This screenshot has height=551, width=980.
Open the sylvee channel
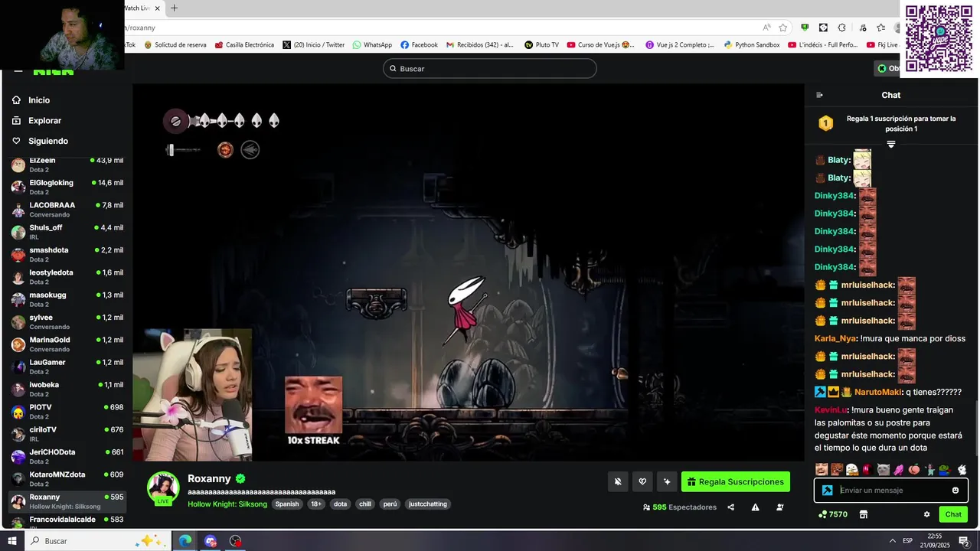coord(67,322)
